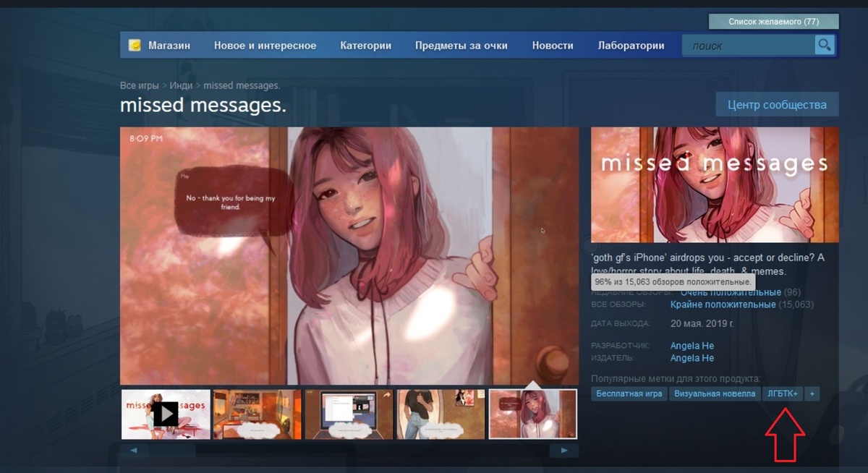Open the Категории menu
The height and width of the screenshot is (473, 868).
tap(365, 46)
